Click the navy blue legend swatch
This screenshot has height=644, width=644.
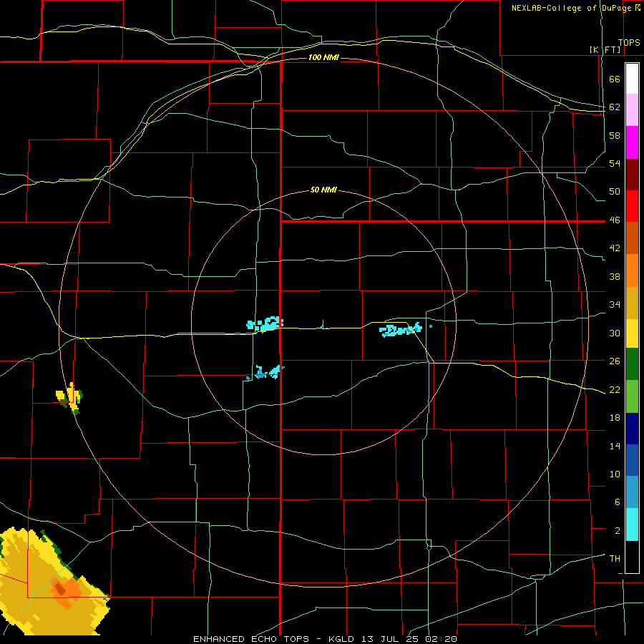click(632, 429)
